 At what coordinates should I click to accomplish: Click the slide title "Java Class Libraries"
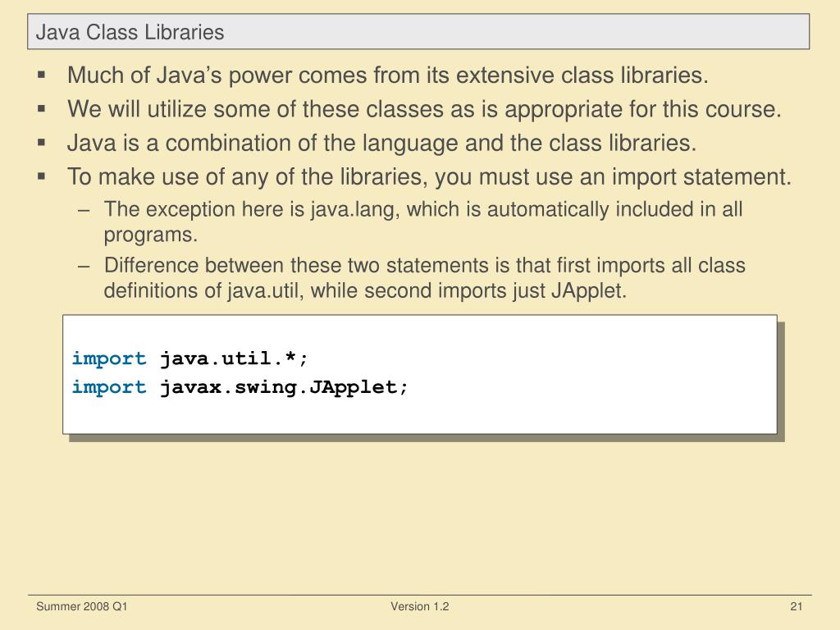(130, 32)
